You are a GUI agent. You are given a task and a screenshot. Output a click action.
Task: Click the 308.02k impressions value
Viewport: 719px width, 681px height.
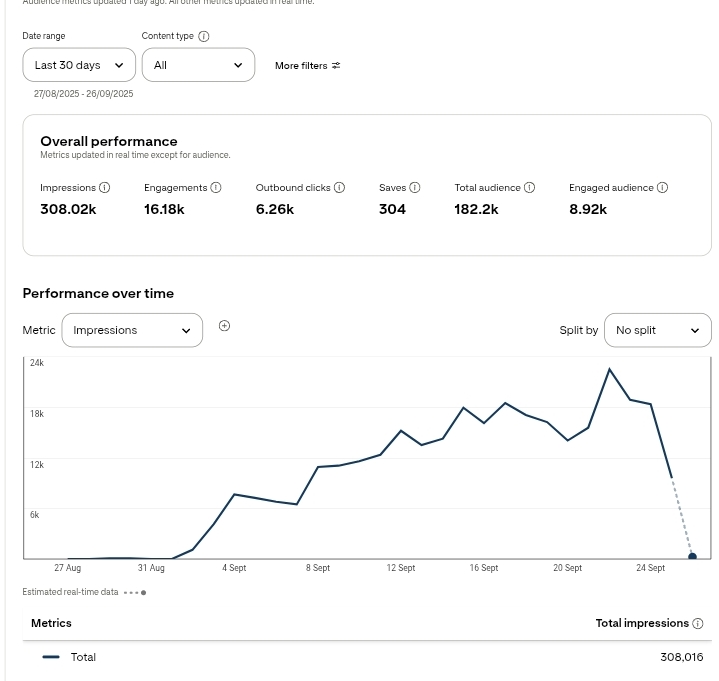[68, 209]
